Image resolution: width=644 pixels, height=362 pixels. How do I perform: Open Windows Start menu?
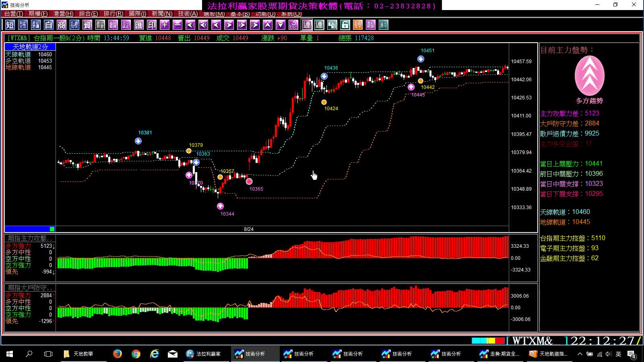(x=10, y=354)
